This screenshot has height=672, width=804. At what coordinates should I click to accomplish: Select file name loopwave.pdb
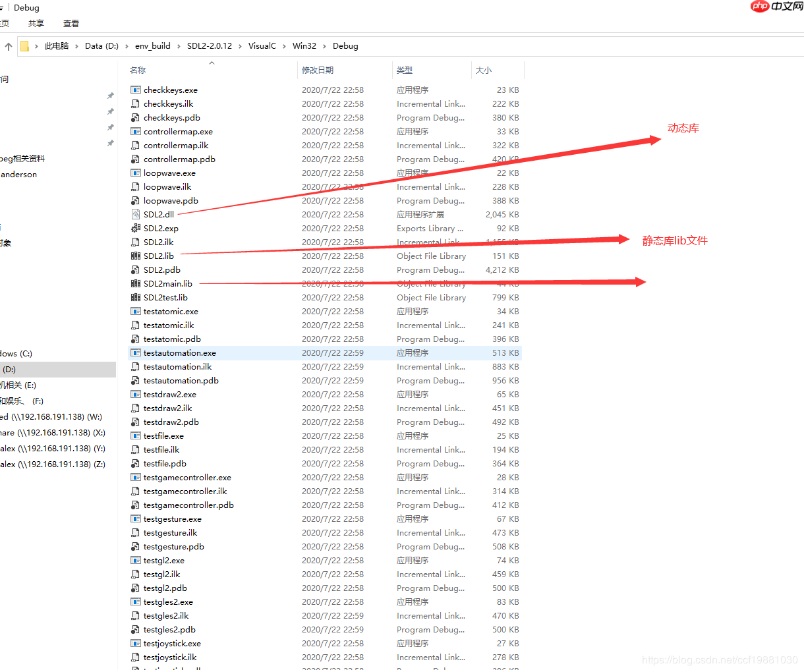171,201
